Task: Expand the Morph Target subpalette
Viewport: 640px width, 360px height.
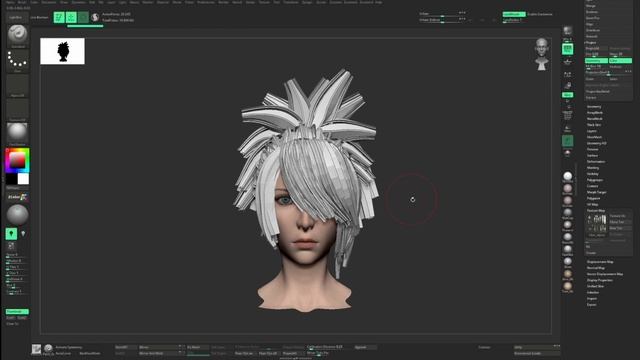Action: (x=596, y=192)
